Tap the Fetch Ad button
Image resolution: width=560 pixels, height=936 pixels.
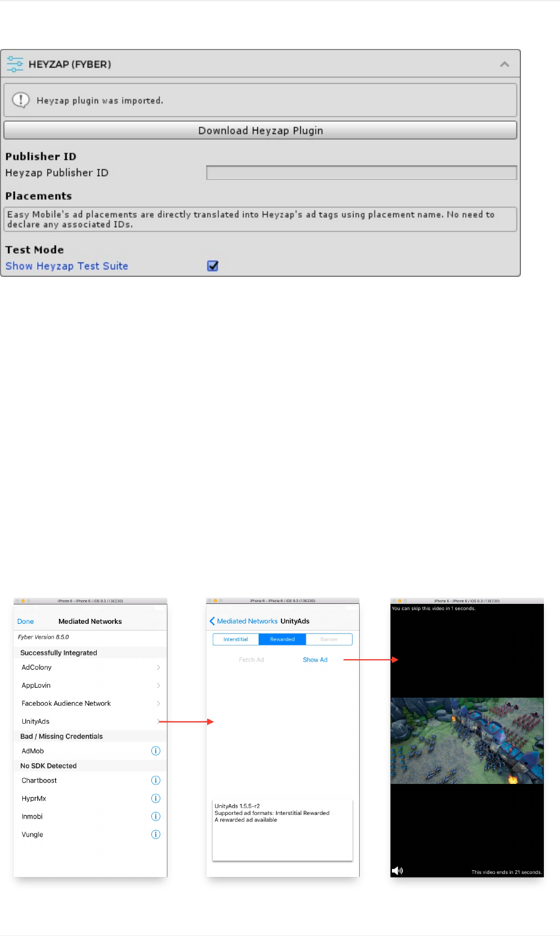click(x=251, y=660)
